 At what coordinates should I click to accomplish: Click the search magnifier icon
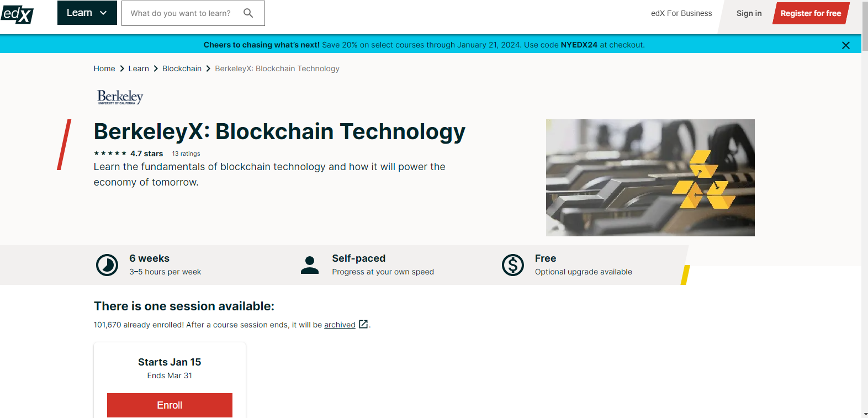click(248, 13)
